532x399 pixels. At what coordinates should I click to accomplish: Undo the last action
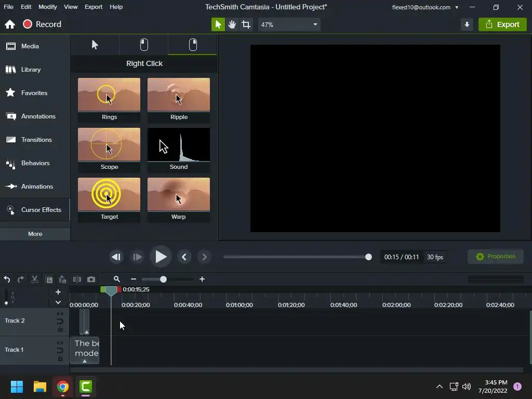pos(7,279)
